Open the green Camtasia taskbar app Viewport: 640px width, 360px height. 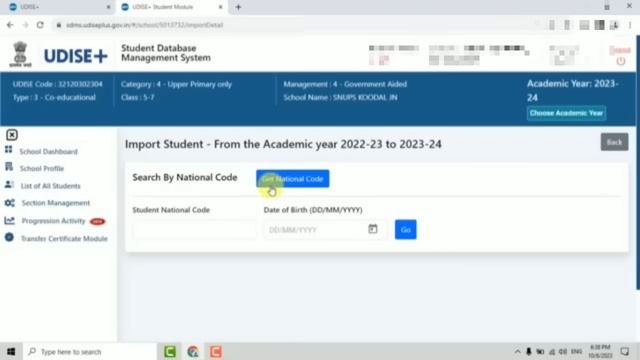tap(170, 351)
